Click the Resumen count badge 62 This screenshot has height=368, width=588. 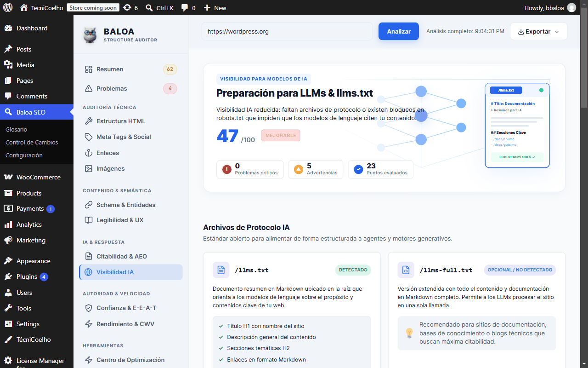coord(170,69)
